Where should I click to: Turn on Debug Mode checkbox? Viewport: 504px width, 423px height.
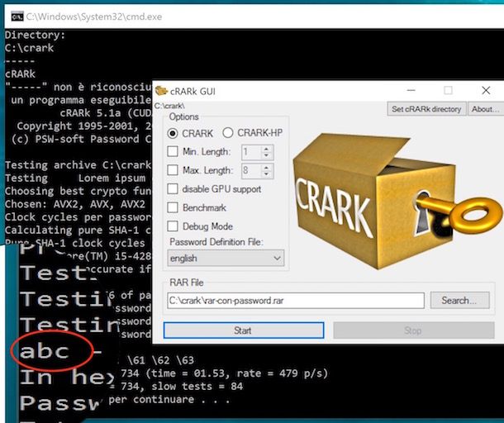pyautogui.click(x=173, y=226)
